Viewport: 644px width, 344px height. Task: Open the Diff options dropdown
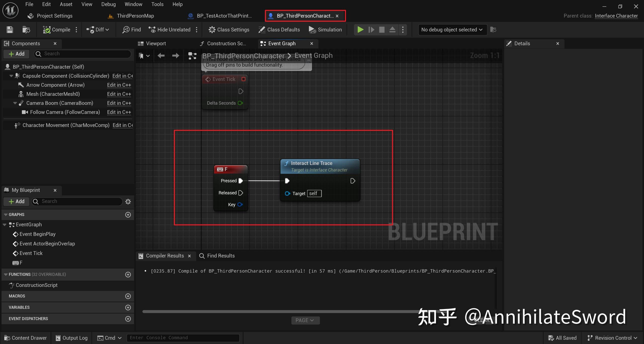pyautogui.click(x=107, y=30)
